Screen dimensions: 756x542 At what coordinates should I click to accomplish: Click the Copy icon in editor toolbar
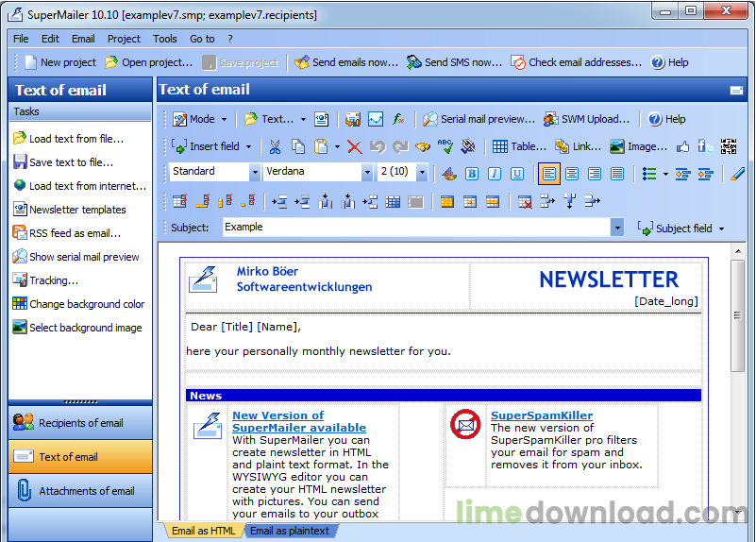tap(298, 146)
